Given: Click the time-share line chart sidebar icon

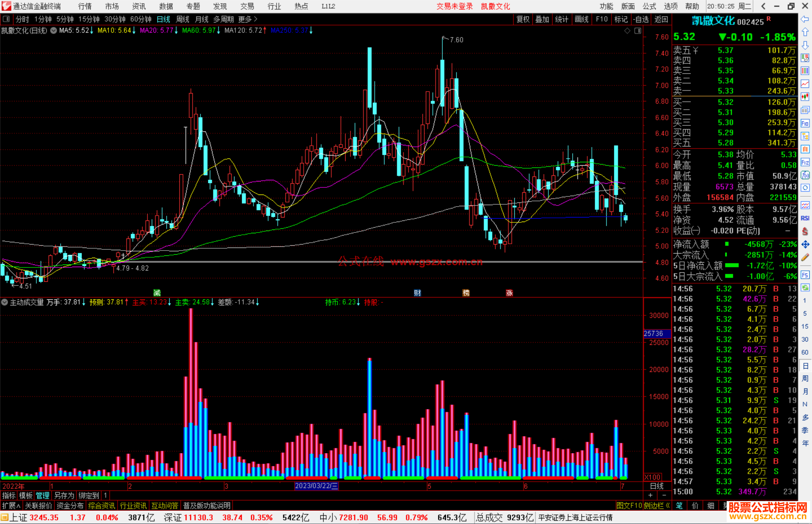Looking at the screenshot, I should coord(805,84).
